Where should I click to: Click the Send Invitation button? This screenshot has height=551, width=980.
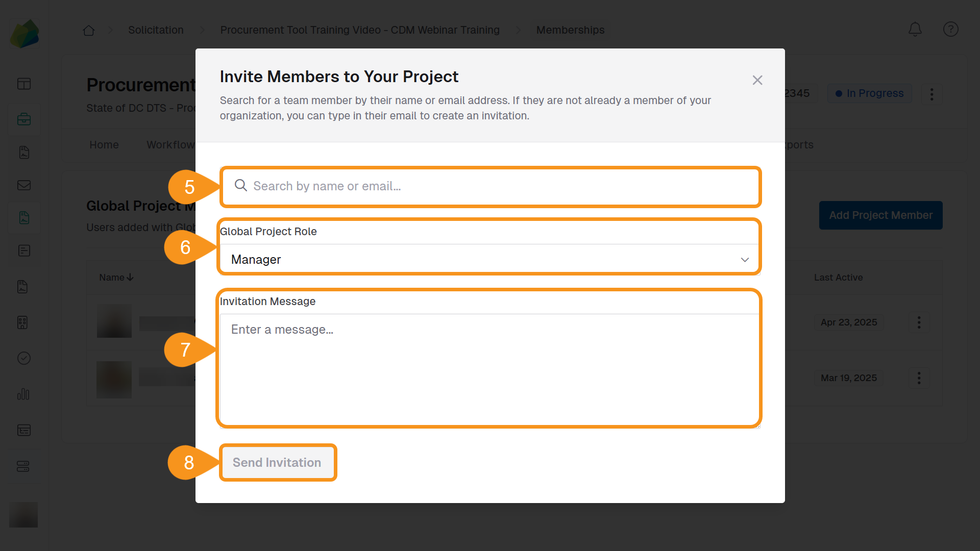[278, 462]
